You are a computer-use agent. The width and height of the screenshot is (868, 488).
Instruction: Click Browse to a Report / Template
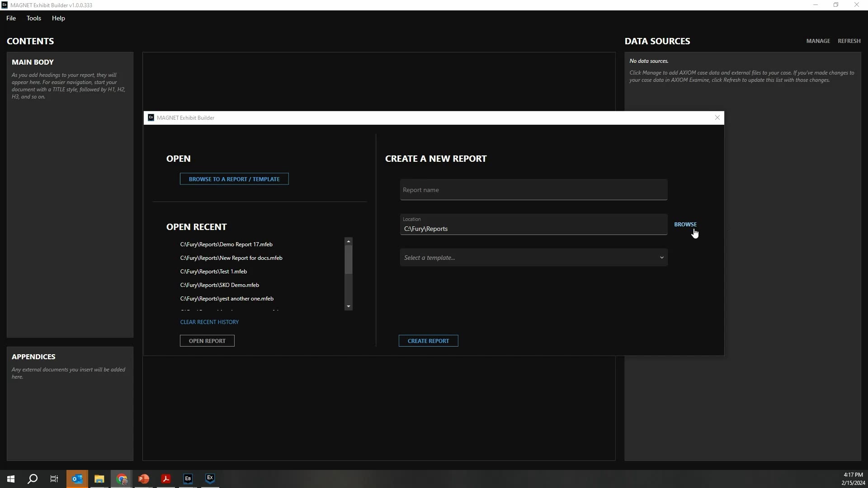pos(234,179)
